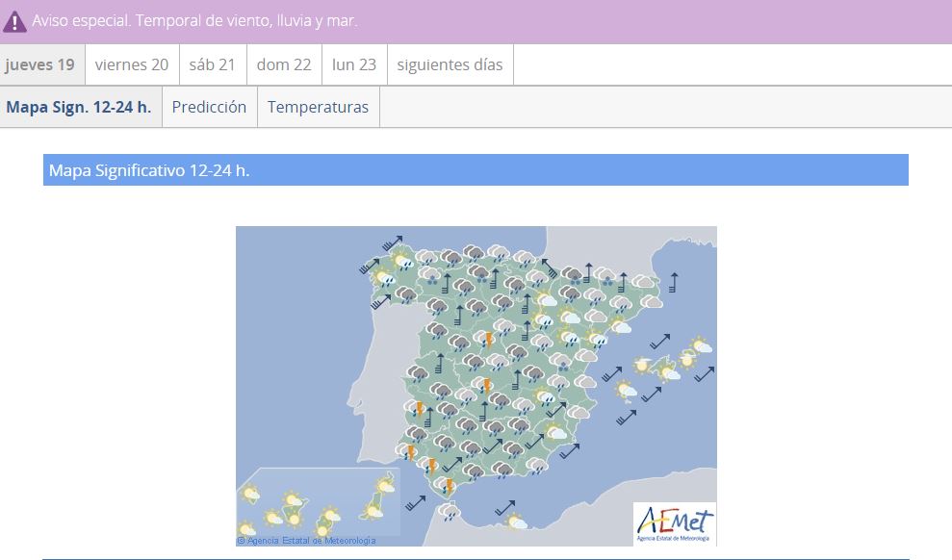Go to the 'lun 23' tab
Screen dimensions: 952x560
354,65
